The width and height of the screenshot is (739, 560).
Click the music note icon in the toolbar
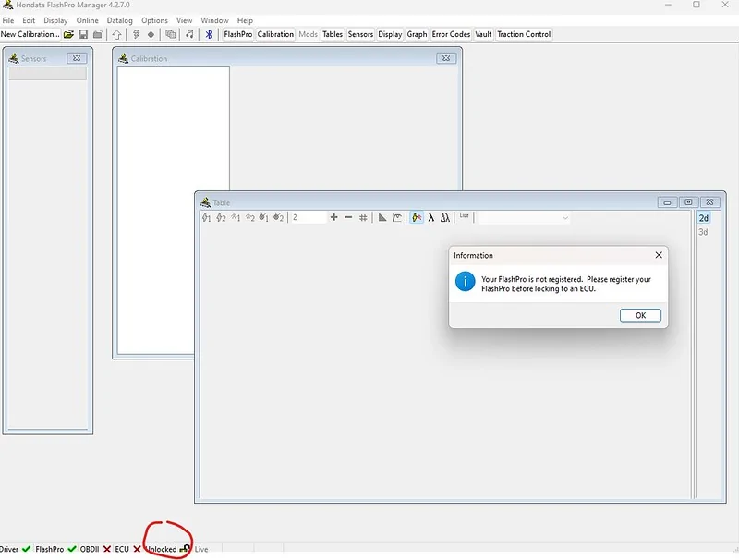[x=189, y=34]
